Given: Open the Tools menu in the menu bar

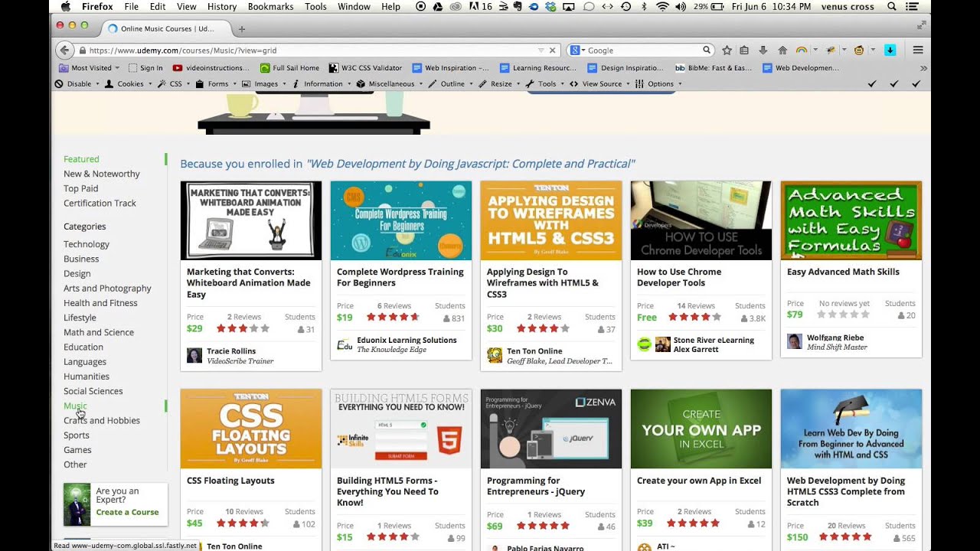Looking at the screenshot, I should pyautogui.click(x=315, y=6).
